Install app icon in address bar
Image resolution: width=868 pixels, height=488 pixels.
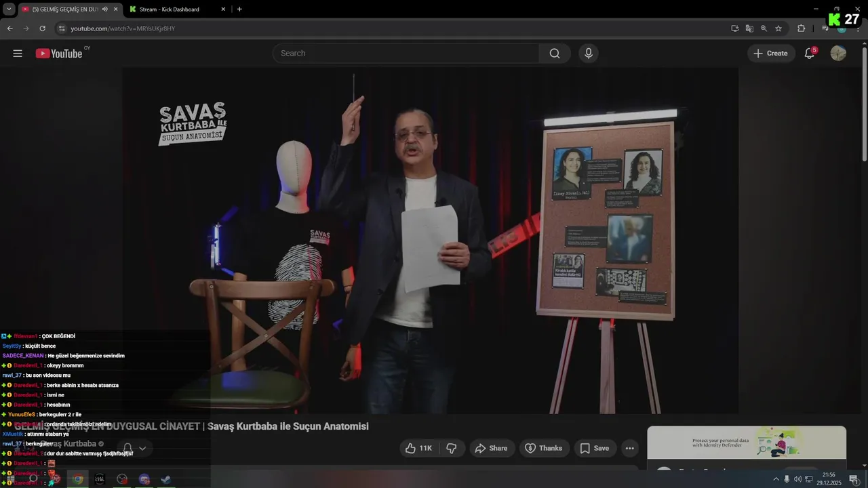pyautogui.click(x=734, y=28)
